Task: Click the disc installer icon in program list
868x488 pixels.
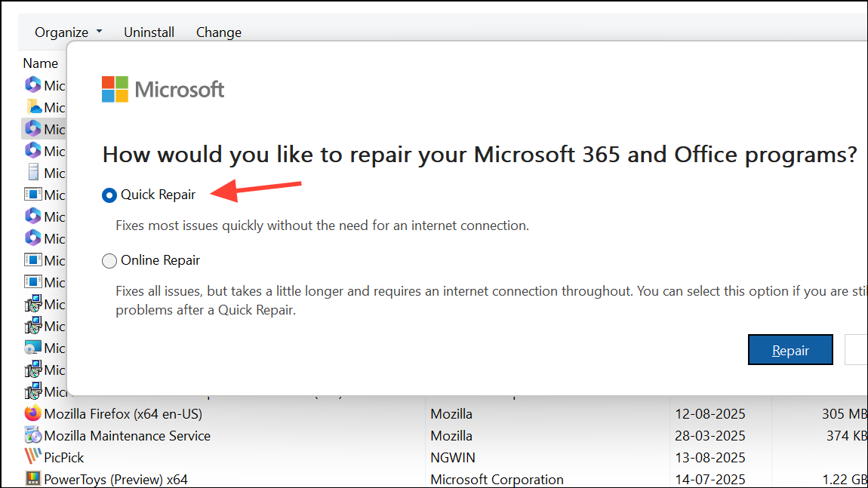Action: (x=32, y=348)
